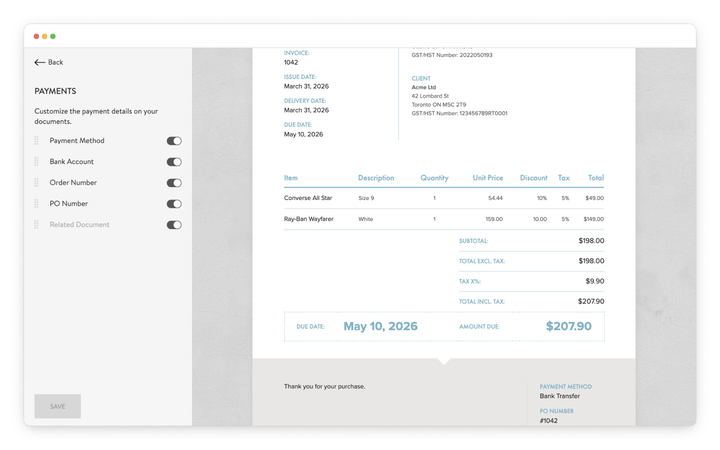Image resolution: width=720 pixels, height=450 pixels.
Task: Grab the Bank Account drag handle
Action: pos(37,162)
